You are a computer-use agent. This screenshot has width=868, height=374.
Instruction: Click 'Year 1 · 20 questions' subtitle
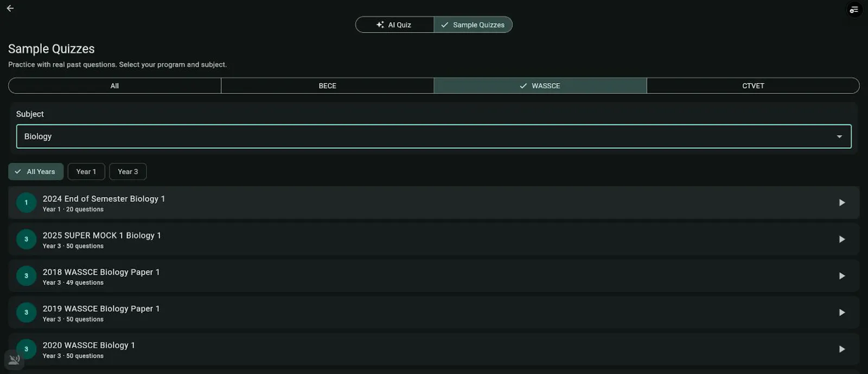tap(73, 210)
